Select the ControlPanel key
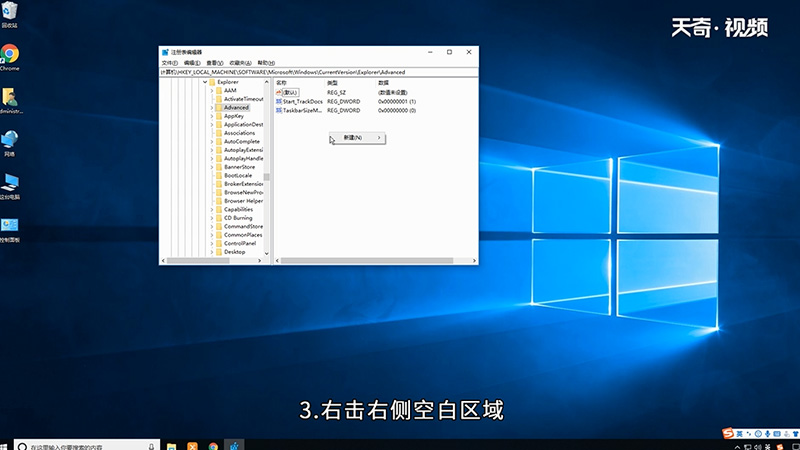 pyautogui.click(x=240, y=243)
